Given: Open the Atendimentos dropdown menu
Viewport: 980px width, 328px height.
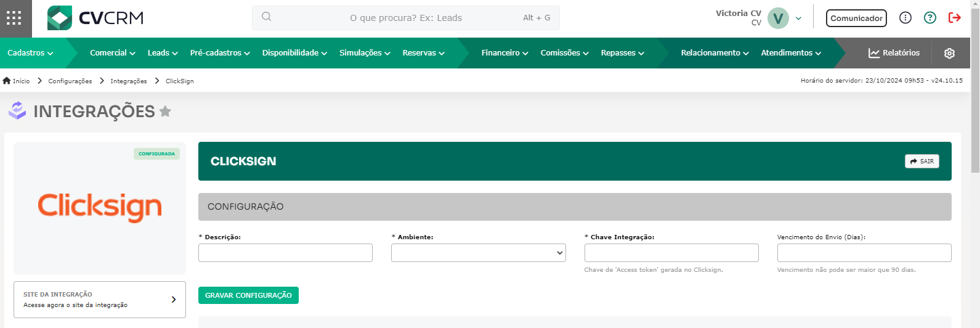Looking at the screenshot, I should point(791,53).
